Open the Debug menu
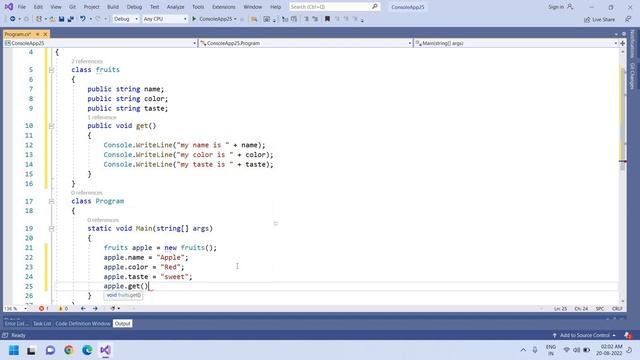Screen dimensions: 640x360 pyautogui.click(x=134, y=7)
